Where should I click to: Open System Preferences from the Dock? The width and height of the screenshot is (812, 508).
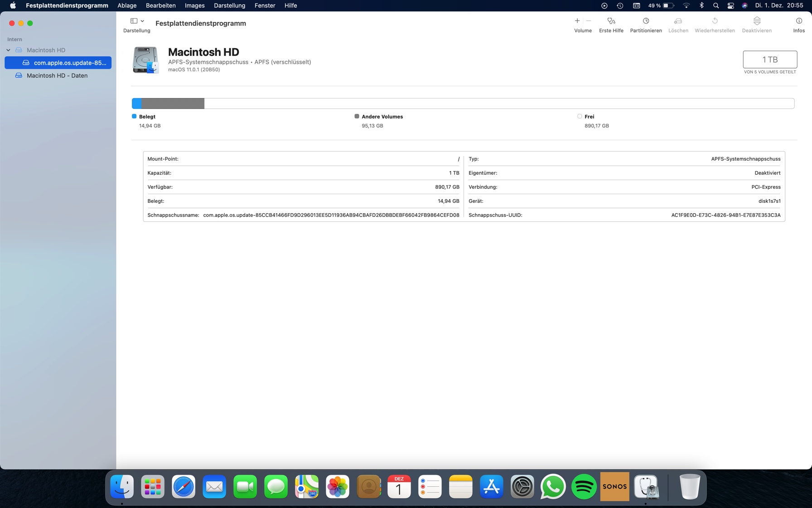[522, 487]
